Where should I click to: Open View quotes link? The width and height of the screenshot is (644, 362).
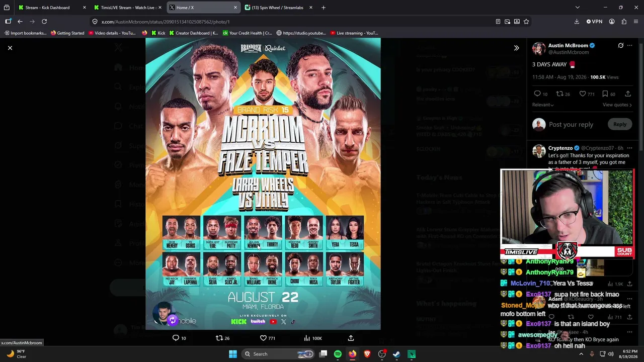click(x=617, y=105)
